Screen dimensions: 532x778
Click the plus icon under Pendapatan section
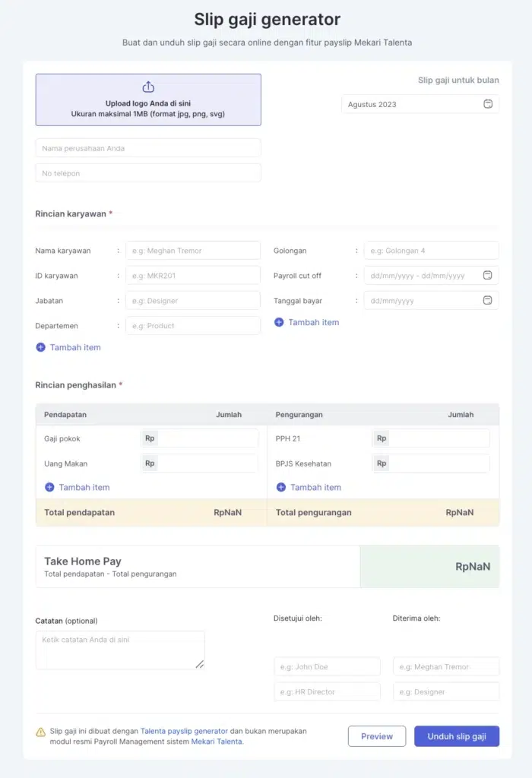[x=48, y=487]
